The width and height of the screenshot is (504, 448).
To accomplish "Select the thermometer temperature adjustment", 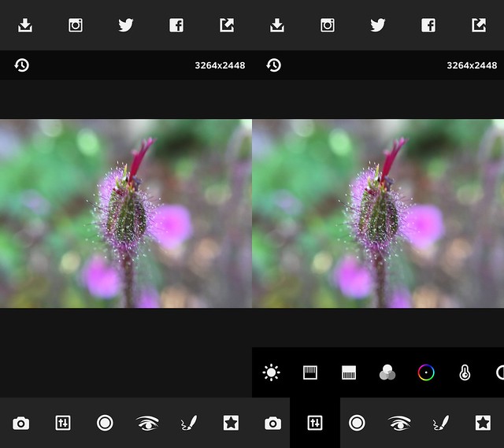I will [465, 372].
